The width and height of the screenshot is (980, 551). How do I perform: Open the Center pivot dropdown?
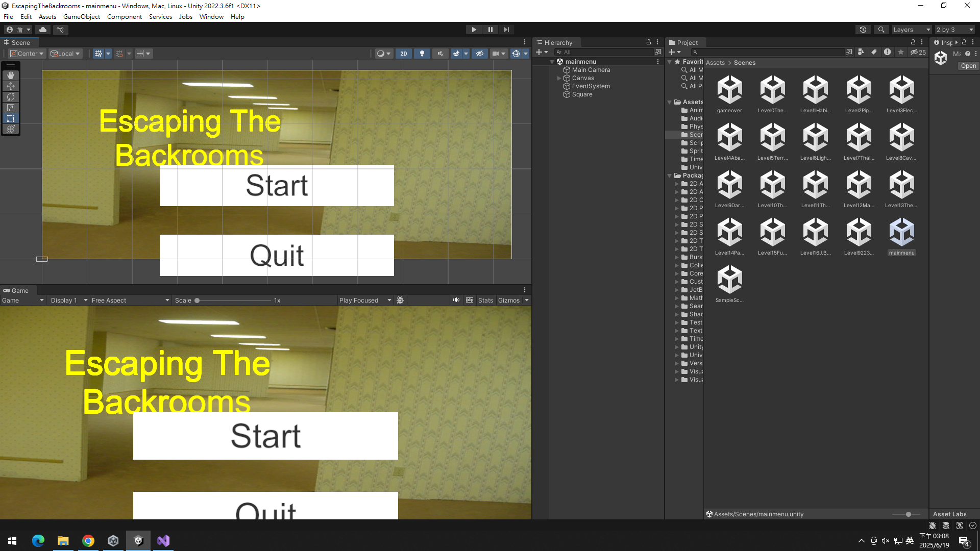pos(27,54)
